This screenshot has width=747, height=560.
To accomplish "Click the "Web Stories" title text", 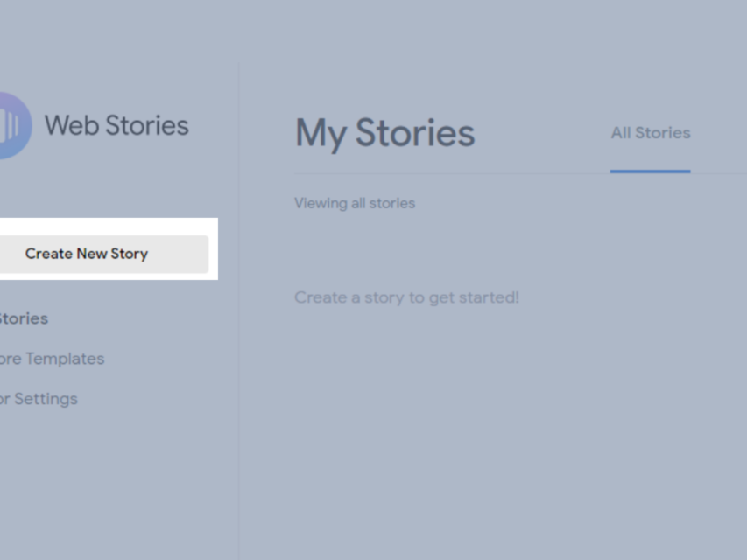I will click(x=116, y=125).
